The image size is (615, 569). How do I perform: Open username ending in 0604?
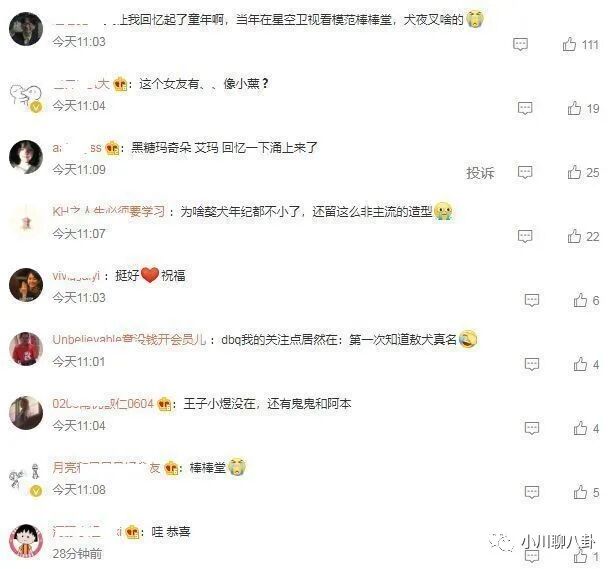(x=103, y=403)
